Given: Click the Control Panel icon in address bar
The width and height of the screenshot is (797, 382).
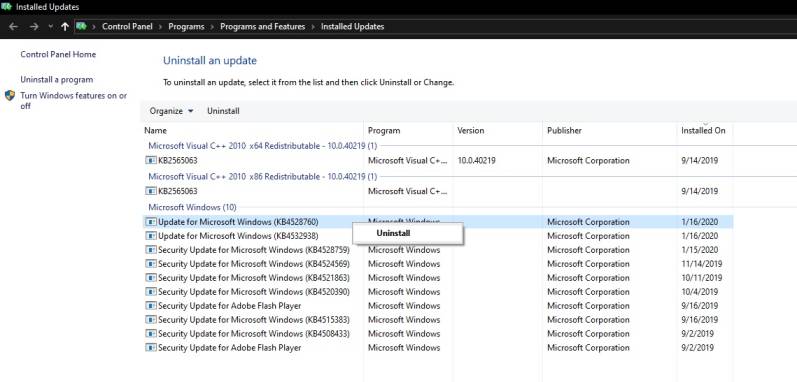Looking at the screenshot, I should tap(81, 26).
